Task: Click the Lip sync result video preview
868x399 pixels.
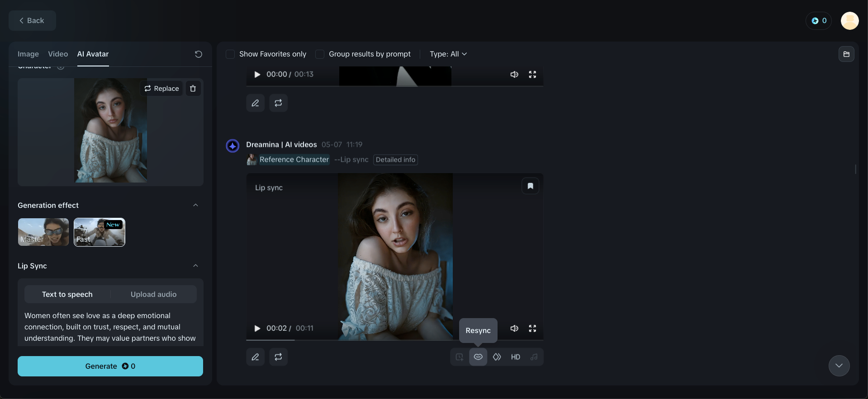Action: click(x=395, y=256)
